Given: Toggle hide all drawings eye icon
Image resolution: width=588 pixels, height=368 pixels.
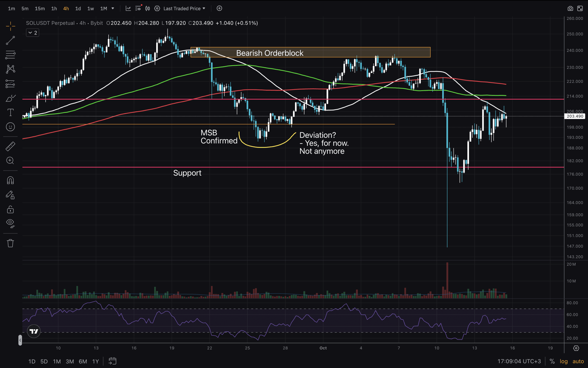Looking at the screenshot, I should coord(10,223).
